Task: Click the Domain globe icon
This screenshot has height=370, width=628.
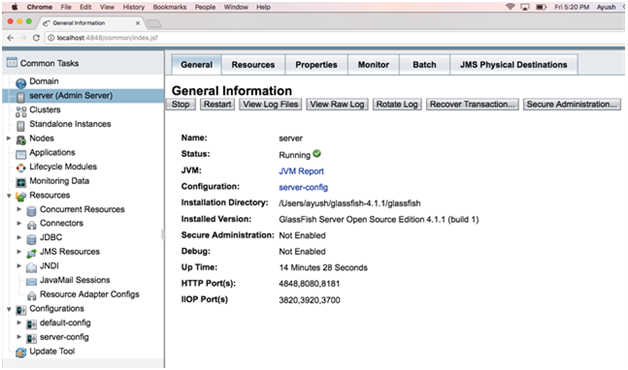Action: 21,83
